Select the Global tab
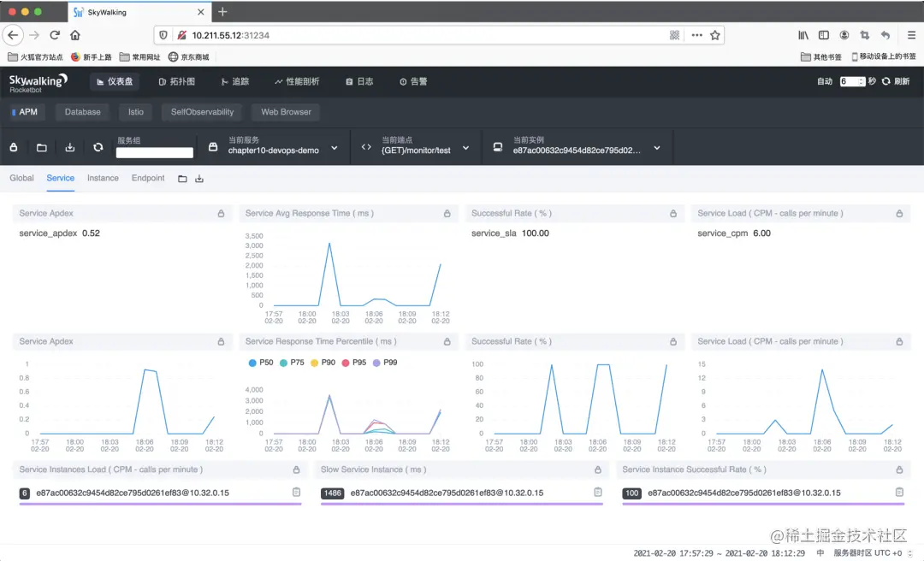This screenshot has width=924, height=561. pyautogui.click(x=21, y=178)
